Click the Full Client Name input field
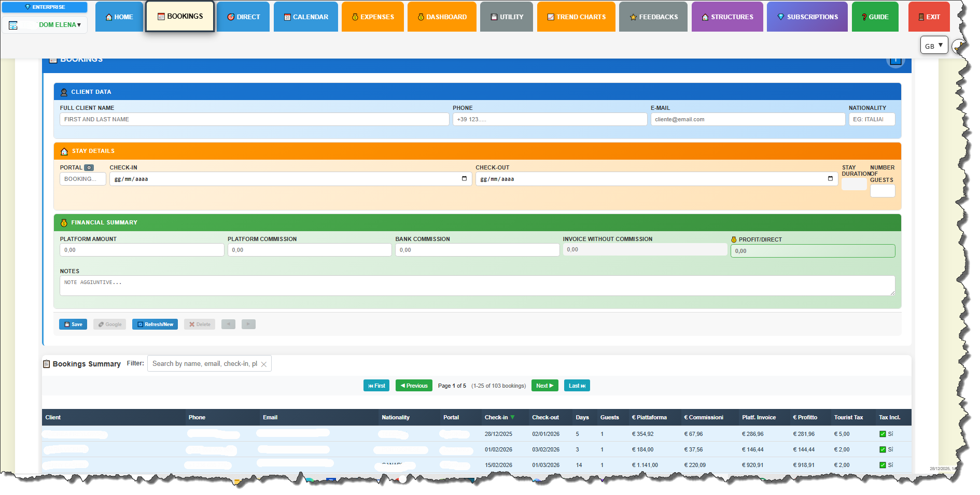Screen dimensions: 980x495 254,120
